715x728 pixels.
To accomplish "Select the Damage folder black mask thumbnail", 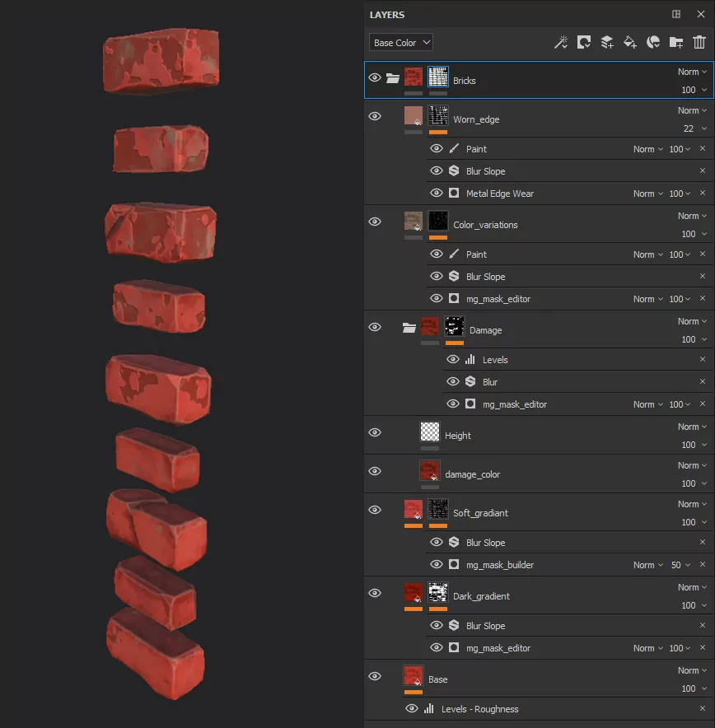I will point(455,326).
